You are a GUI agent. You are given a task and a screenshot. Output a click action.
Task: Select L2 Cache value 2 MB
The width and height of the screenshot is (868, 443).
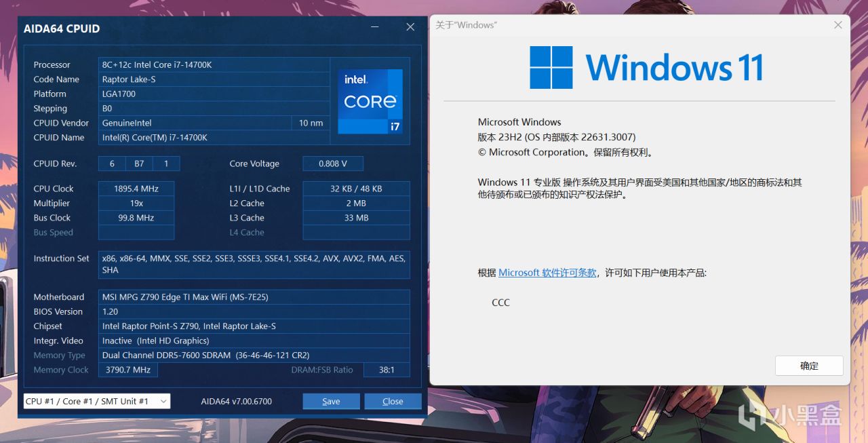[x=356, y=204]
